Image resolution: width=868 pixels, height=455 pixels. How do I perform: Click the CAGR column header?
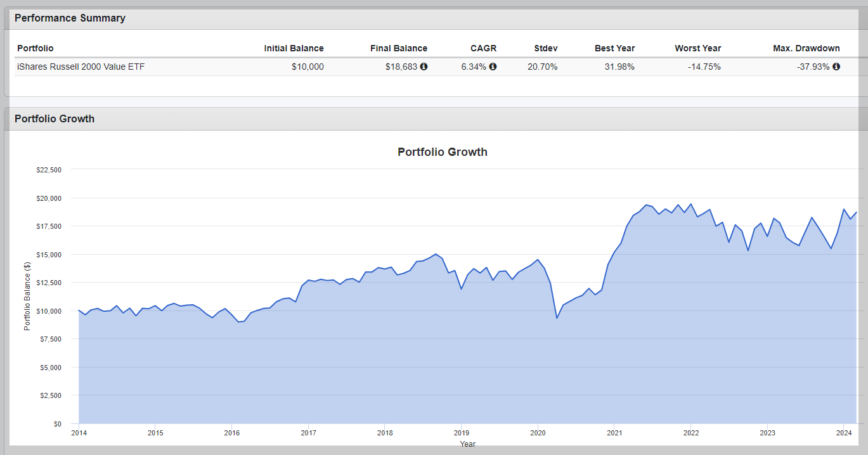tap(483, 48)
